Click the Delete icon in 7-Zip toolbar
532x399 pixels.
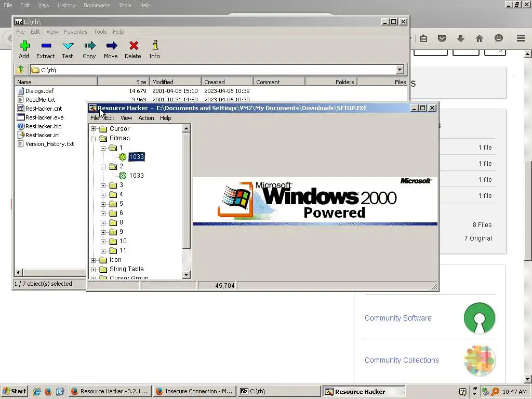click(x=134, y=46)
